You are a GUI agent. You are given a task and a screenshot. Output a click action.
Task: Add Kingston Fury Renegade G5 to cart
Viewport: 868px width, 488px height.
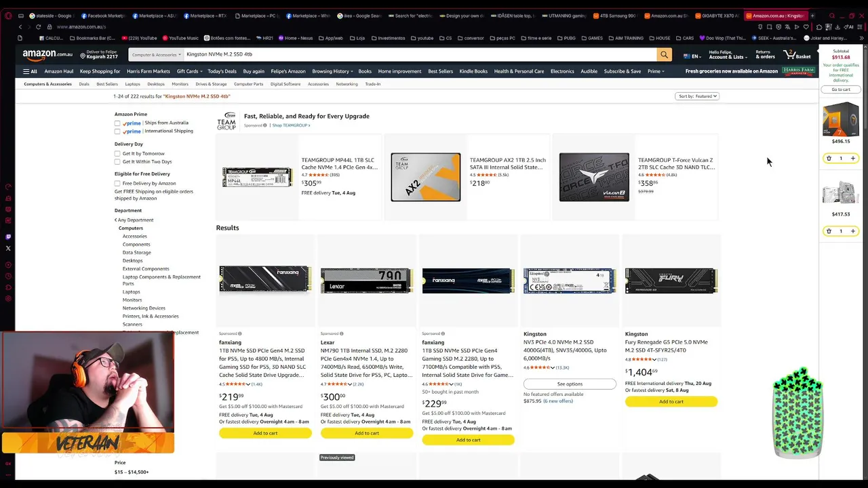(x=671, y=401)
